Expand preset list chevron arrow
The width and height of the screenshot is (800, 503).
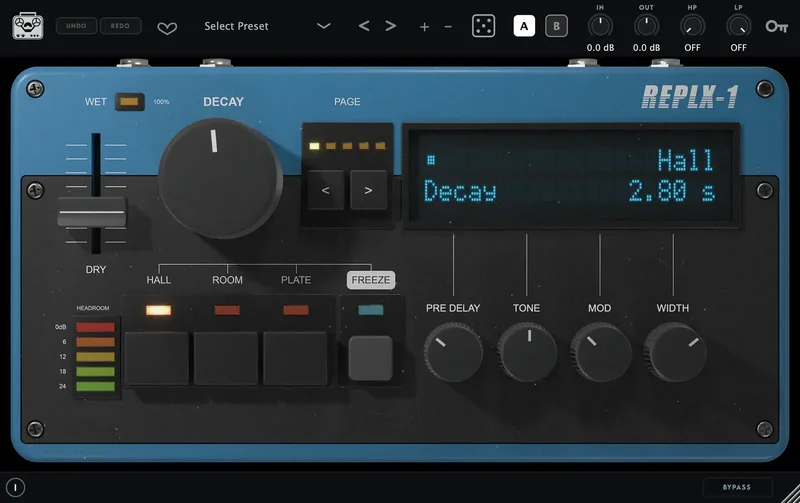(323, 26)
